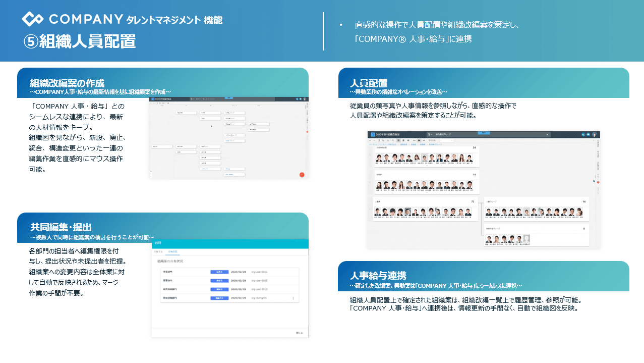Click the member count 24
644x363 pixels.
coord(474,147)
